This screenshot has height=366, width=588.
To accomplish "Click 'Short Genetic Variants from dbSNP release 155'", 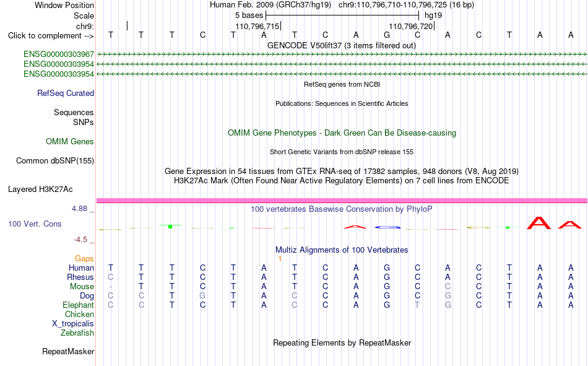I will (x=342, y=152).
